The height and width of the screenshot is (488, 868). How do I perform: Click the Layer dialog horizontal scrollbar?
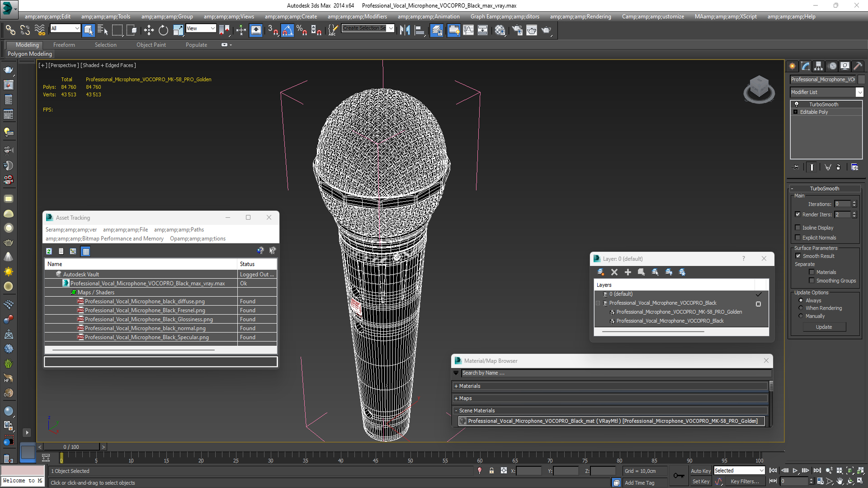[653, 332]
